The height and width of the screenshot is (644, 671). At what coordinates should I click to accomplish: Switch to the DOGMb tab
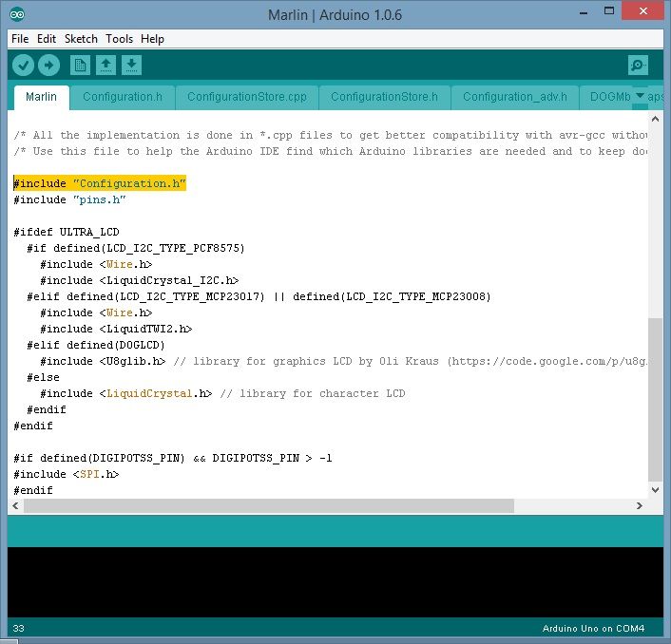tap(610, 97)
